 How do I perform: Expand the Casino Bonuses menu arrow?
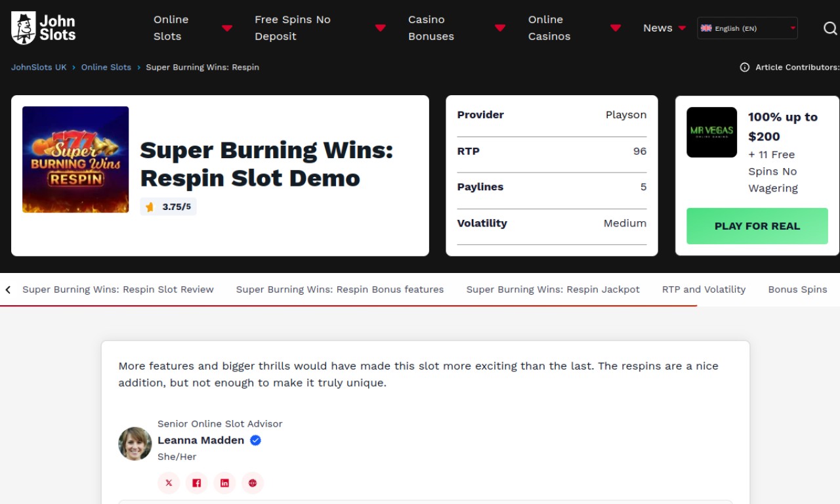500,28
